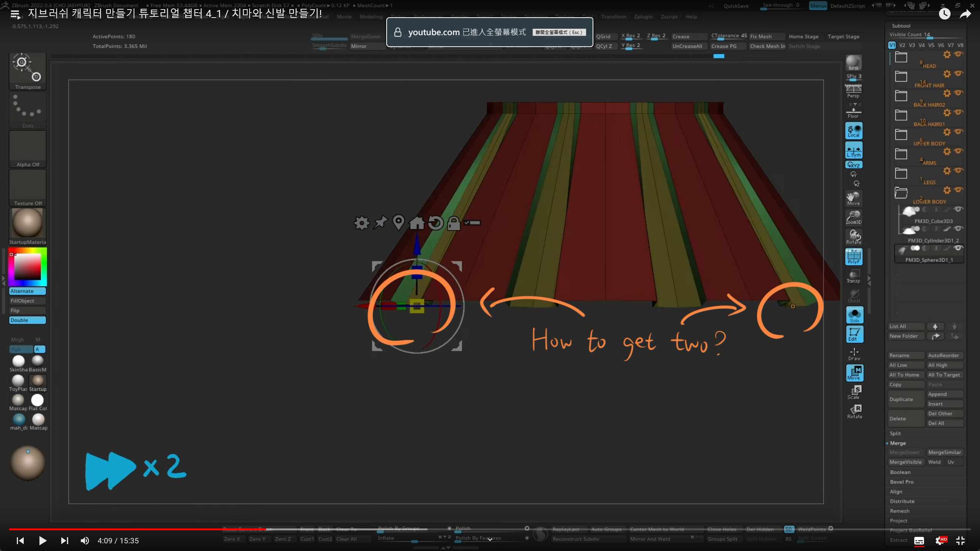This screenshot has height=551, width=980.
Task: Expand the Split section
Action: pos(895,433)
